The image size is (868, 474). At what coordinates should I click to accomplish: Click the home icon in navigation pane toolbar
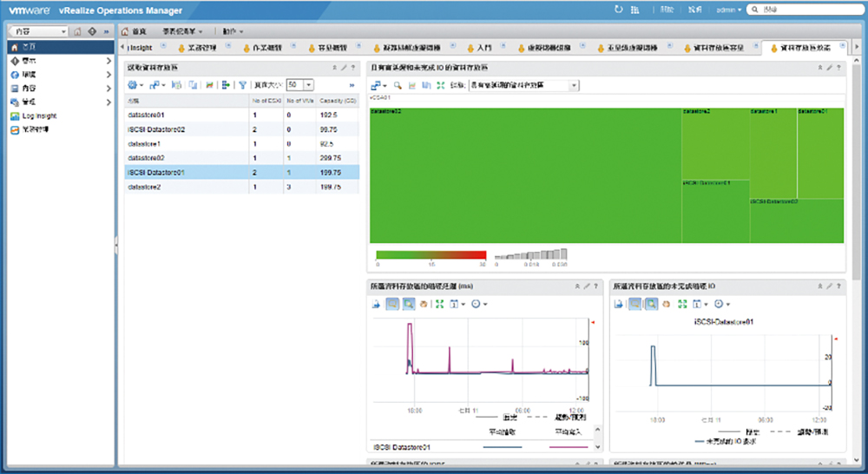77,31
